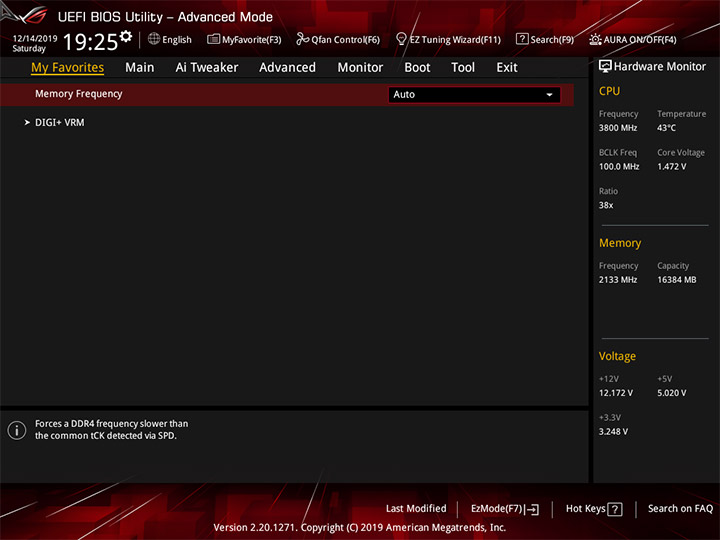Click EZ Tuning Wizard(F11) label
This screenshot has width=720, height=540.
[455, 40]
